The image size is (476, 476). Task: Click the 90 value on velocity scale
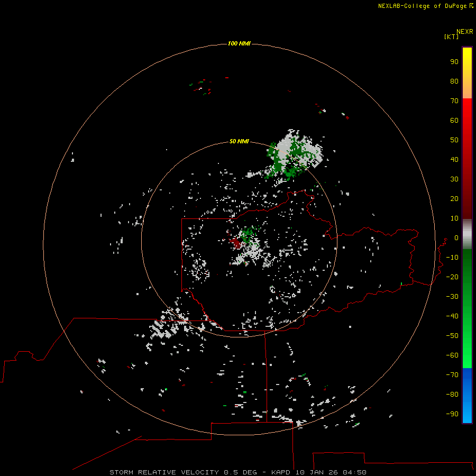454,62
